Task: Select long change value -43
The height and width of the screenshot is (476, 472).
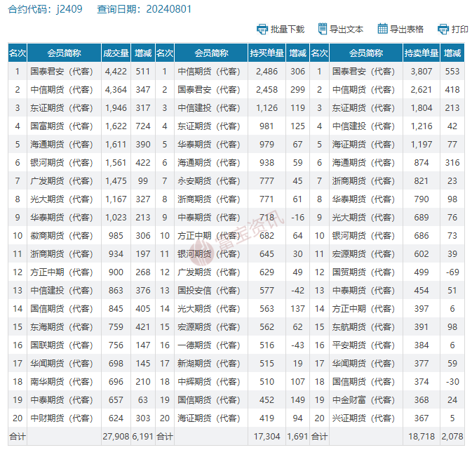Action: tap(297, 345)
